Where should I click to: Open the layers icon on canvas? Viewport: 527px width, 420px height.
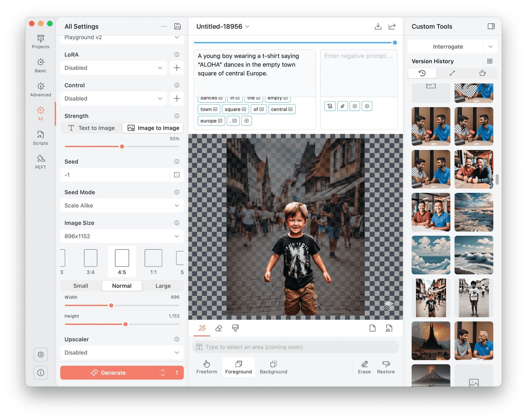pos(389,306)
